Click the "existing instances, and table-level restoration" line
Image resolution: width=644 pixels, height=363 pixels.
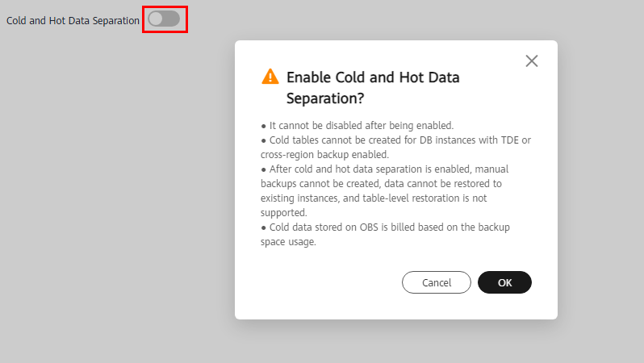point(374,198)
